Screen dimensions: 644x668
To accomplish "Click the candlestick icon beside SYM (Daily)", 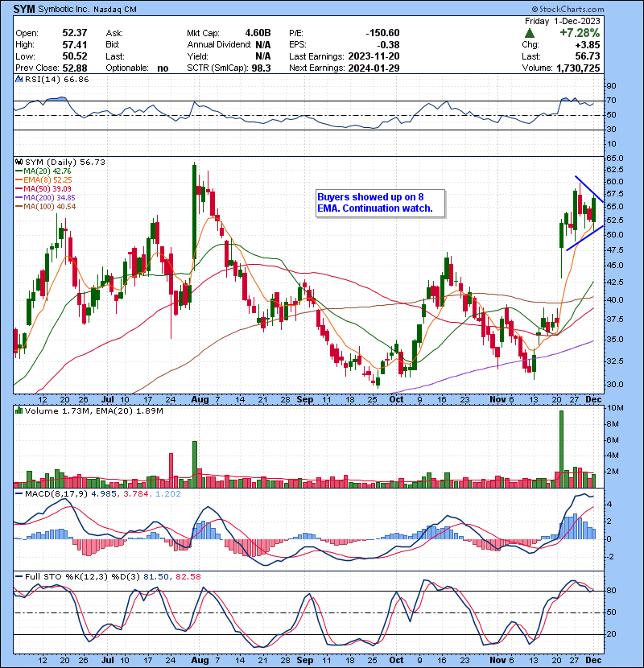I will [19, 163].
